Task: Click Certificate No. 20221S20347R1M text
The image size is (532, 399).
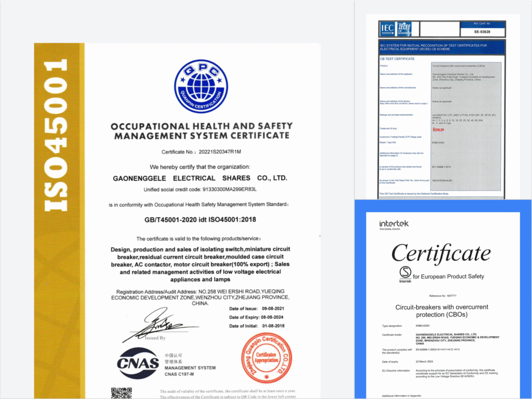Action: 200,151
